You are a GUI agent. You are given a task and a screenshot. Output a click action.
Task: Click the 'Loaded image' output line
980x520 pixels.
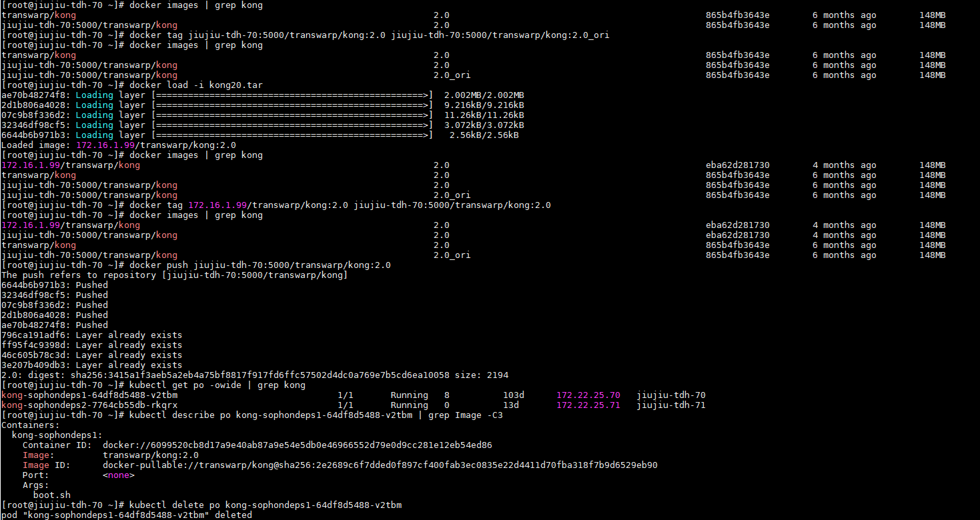(x=119, y=145)
